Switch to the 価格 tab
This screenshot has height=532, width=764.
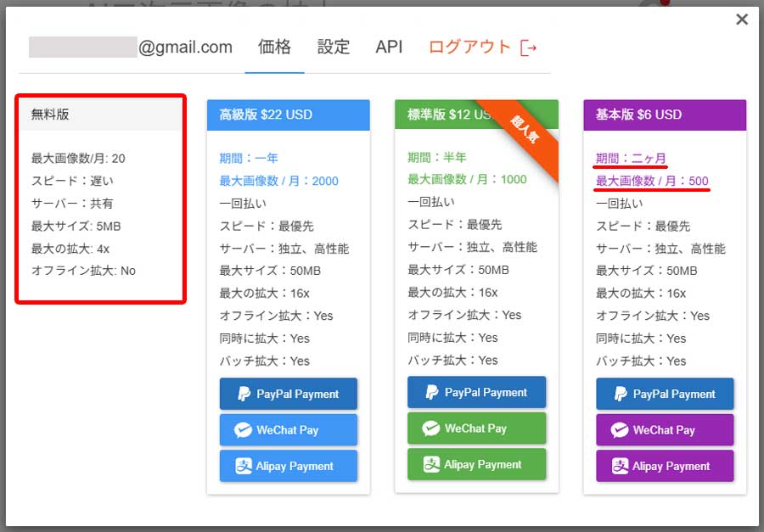273,48
